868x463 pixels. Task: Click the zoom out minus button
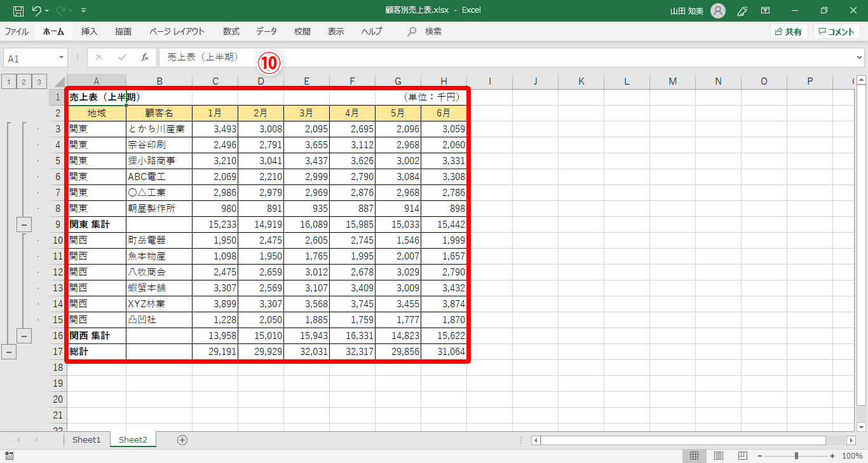[759, 455]
